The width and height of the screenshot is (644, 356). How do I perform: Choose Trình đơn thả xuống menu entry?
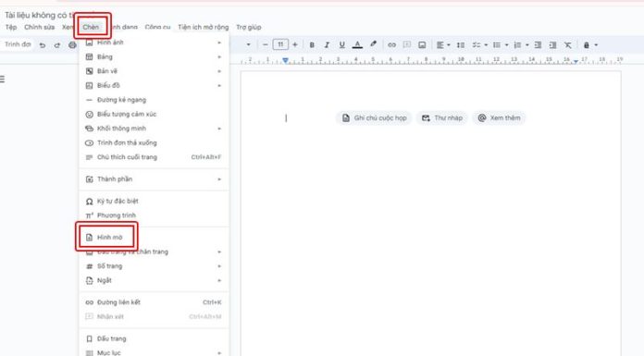tap(154, 143)
